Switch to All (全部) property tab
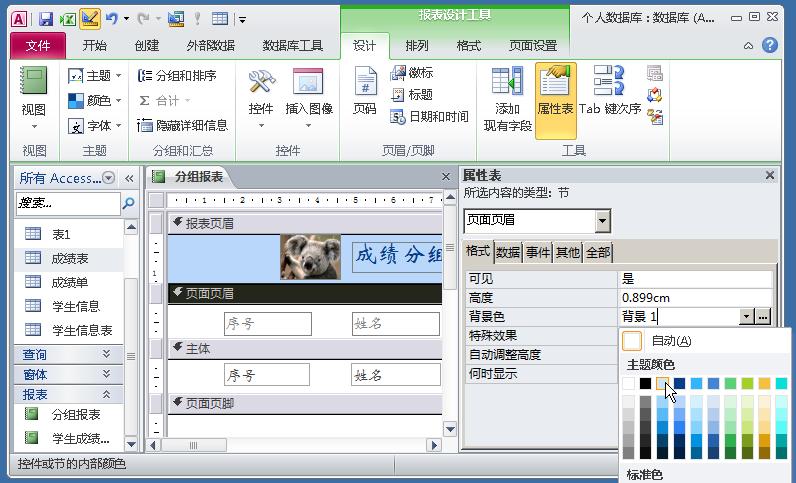This screenshot has width=796, height=483. [598, 252]
